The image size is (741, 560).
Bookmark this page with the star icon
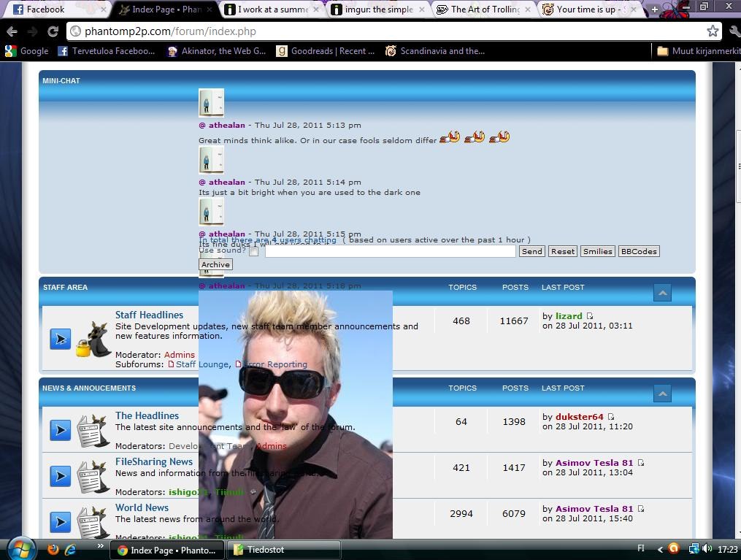(x=713, y=31)
